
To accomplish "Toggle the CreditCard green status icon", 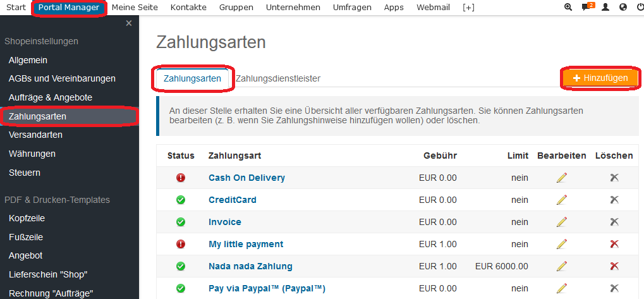I will point(181,200).
